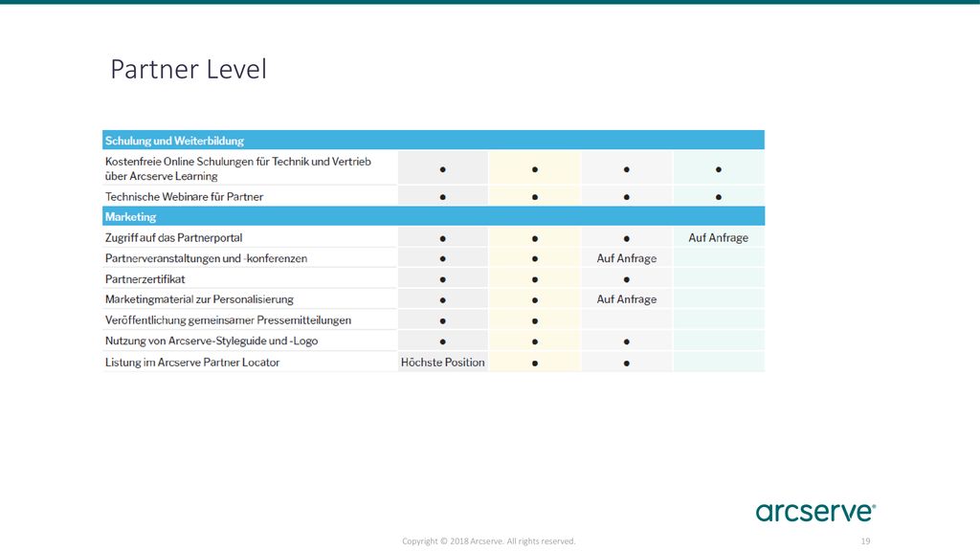Image resolution: width=980 pixels, height=551 pixels.
Task: Click the 'Partner Level' slide title
Action: (189, 69)
